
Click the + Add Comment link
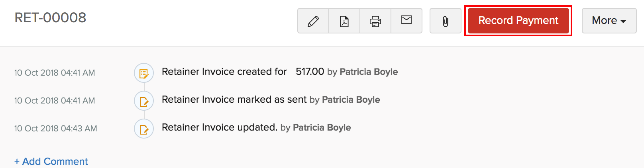point(51,161)
